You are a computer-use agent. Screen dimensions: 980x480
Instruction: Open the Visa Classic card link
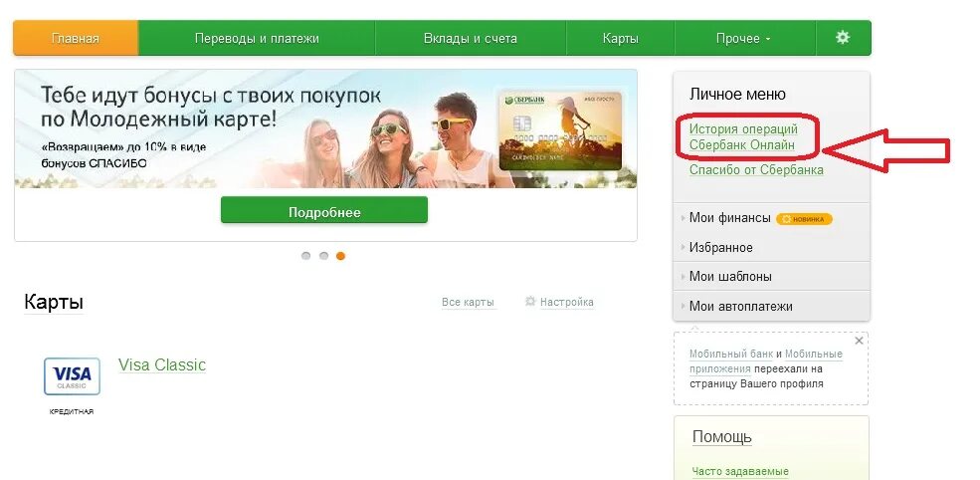162,364
